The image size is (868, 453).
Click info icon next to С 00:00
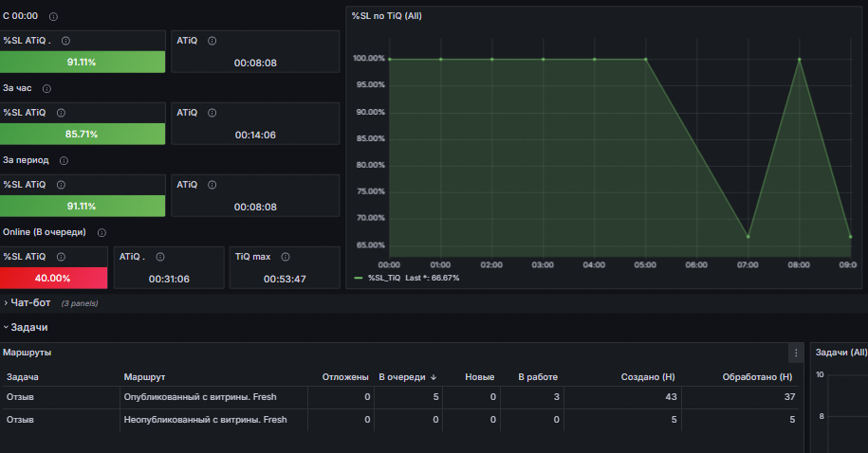[x=53, y=17]
